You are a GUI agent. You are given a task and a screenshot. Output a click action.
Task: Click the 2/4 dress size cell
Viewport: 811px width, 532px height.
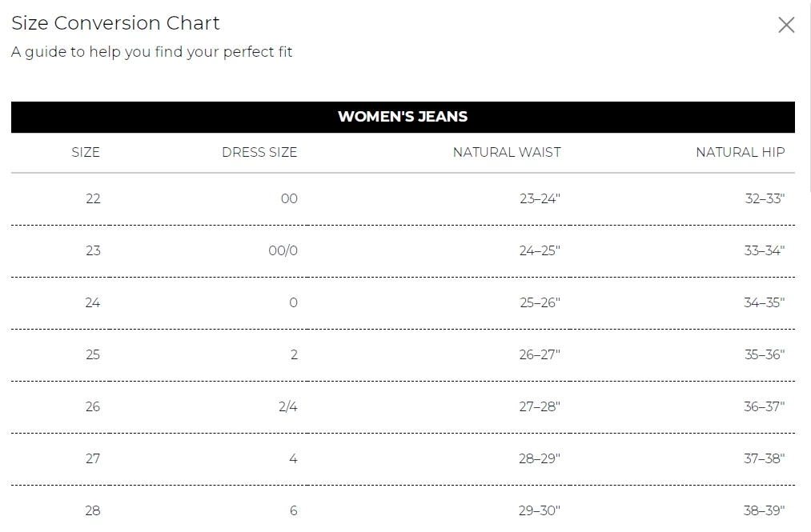(x=287, y=406)
